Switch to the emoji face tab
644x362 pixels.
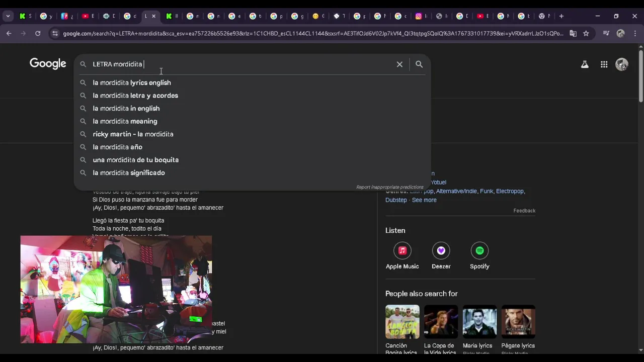coord(315,16)
